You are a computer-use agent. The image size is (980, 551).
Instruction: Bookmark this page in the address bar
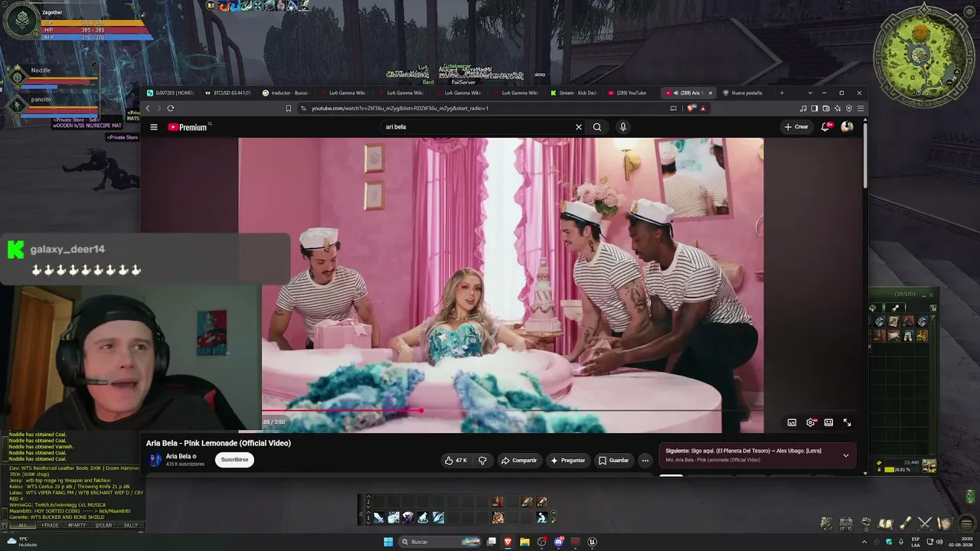coord(289,108)
